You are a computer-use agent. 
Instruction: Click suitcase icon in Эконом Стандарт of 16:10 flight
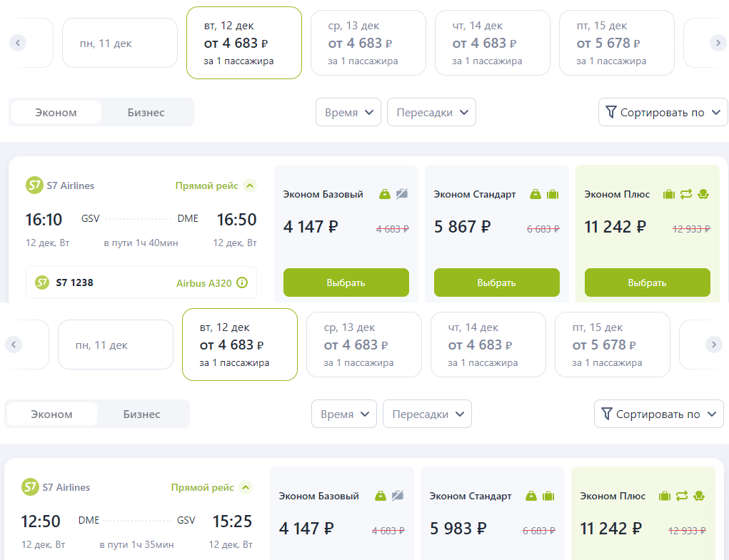click(x=553, y=194)
